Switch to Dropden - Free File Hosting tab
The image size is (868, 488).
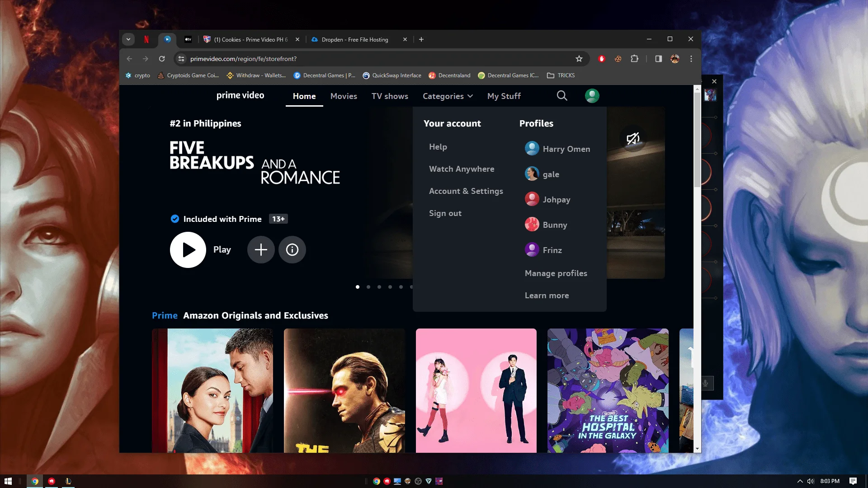(x=355, y=39)
